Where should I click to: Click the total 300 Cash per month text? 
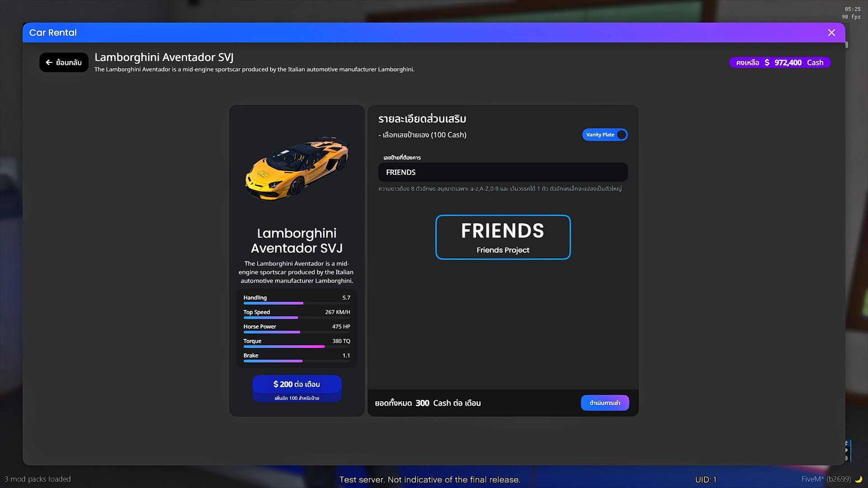pyautogui.click(x=428, y=403)
